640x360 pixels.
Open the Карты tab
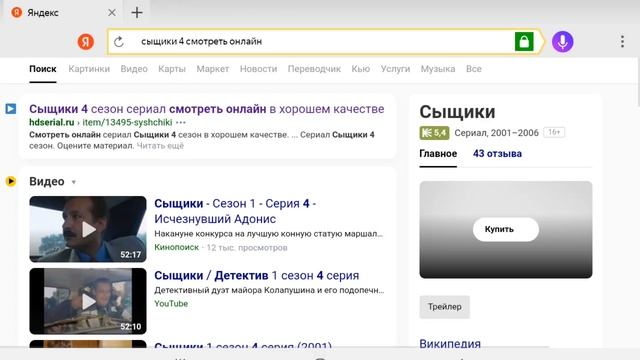[172, 69]
